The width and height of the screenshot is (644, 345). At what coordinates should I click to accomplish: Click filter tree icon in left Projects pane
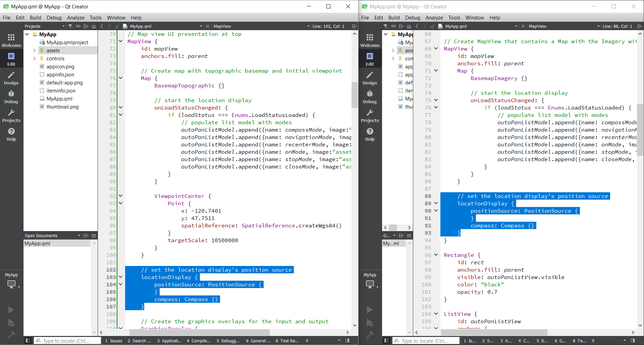click(70, 26)
